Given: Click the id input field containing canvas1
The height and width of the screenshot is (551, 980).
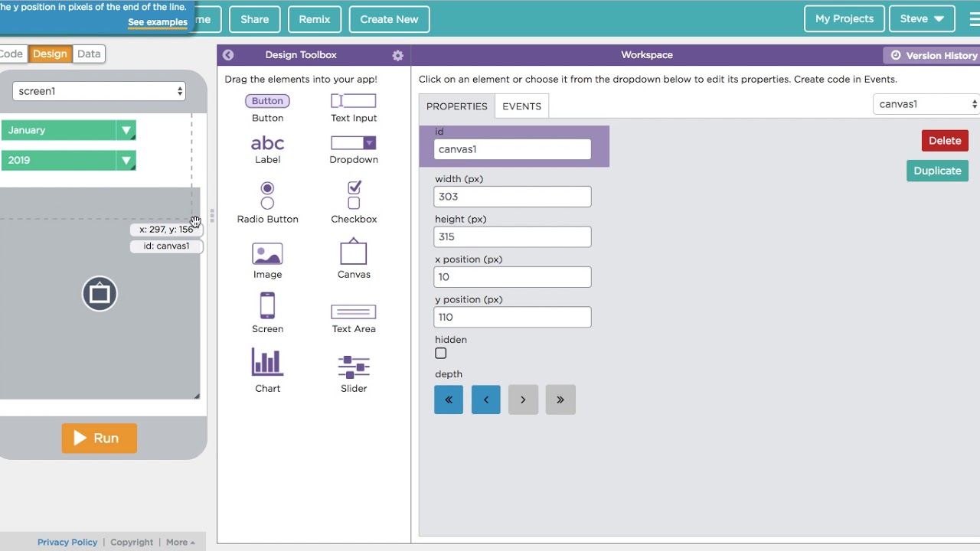Looking at the screenshot, I should (512, 149).
